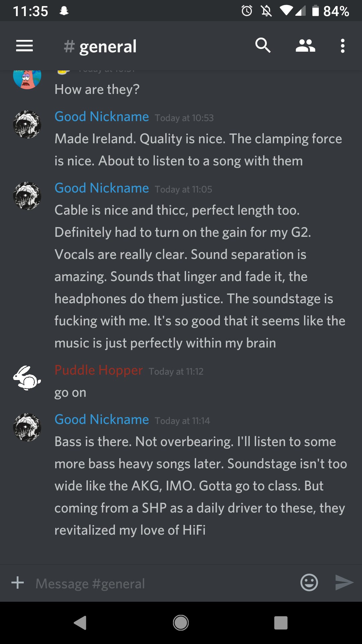Viewport: 362px width, 644px height.
Task: Open the hamburger navigation menu
Action: [24, 46]
